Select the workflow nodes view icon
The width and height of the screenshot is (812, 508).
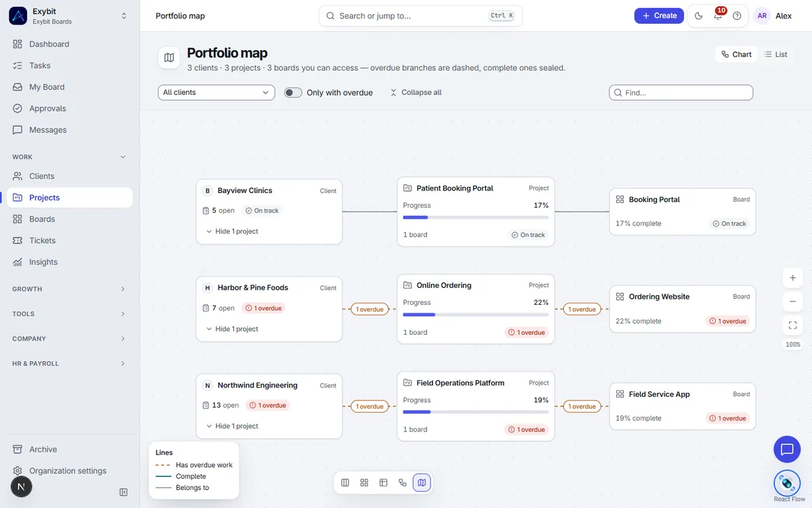tap(403, 482)
